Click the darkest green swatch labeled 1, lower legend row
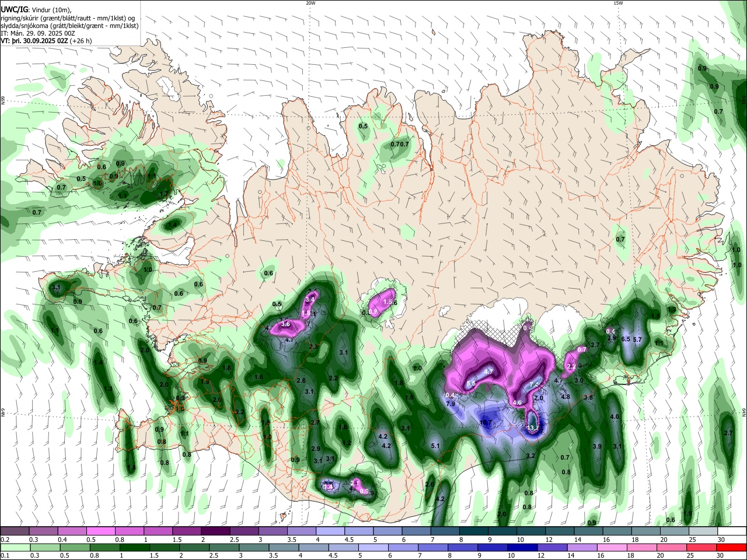 tap(134, 547)
